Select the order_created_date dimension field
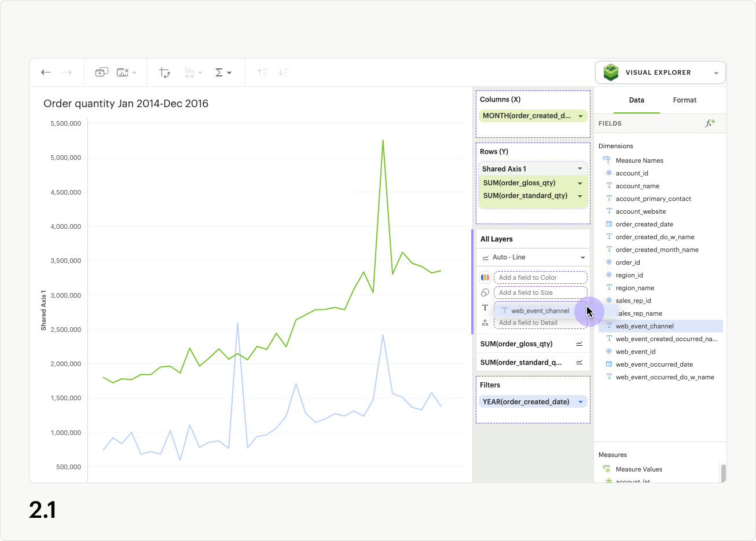The image size is (756, 541). pyautogui.click(x=644, y=224)
